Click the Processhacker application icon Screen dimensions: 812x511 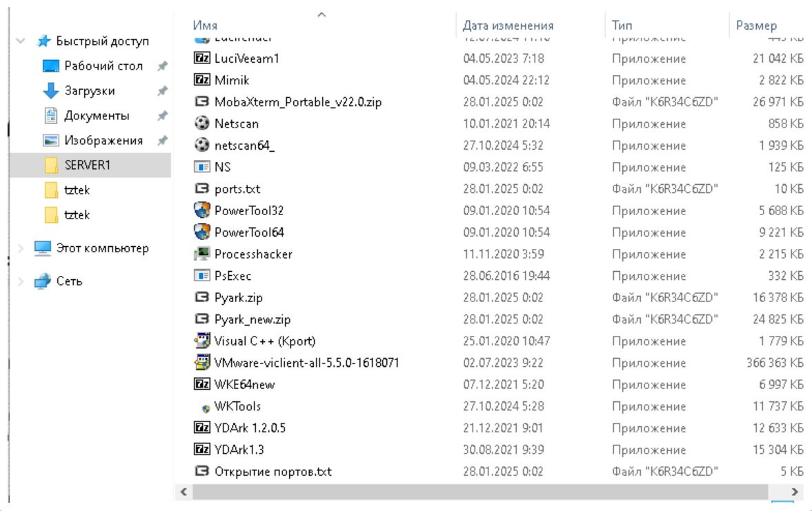tap(201, 254)
